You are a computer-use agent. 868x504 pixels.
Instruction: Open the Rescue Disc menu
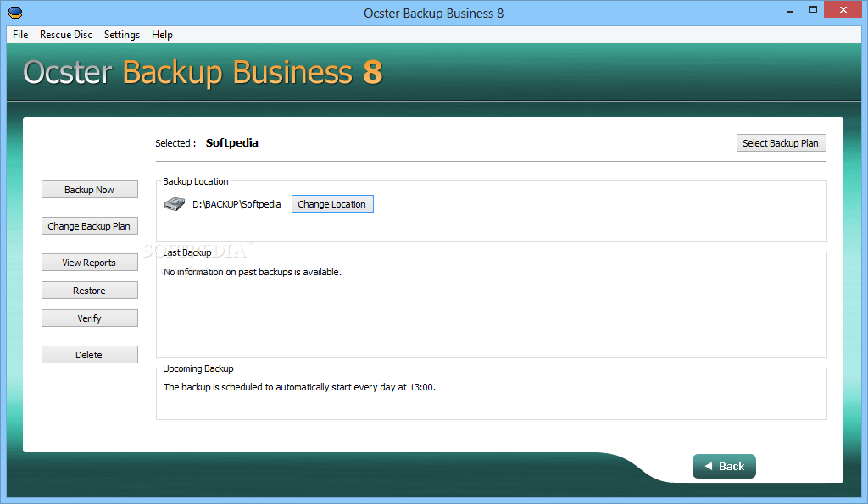click(66, 34)
